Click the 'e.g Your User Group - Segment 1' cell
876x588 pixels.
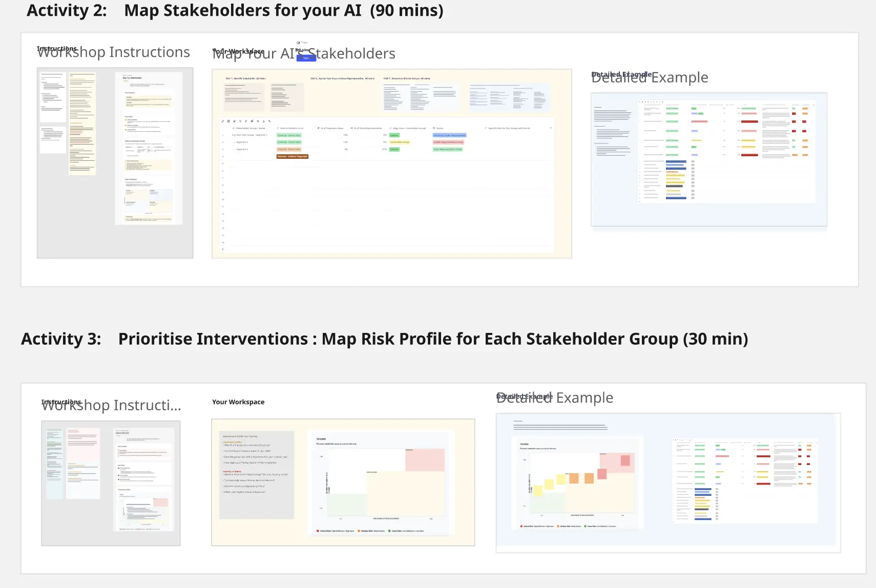(x=249, y=135)
